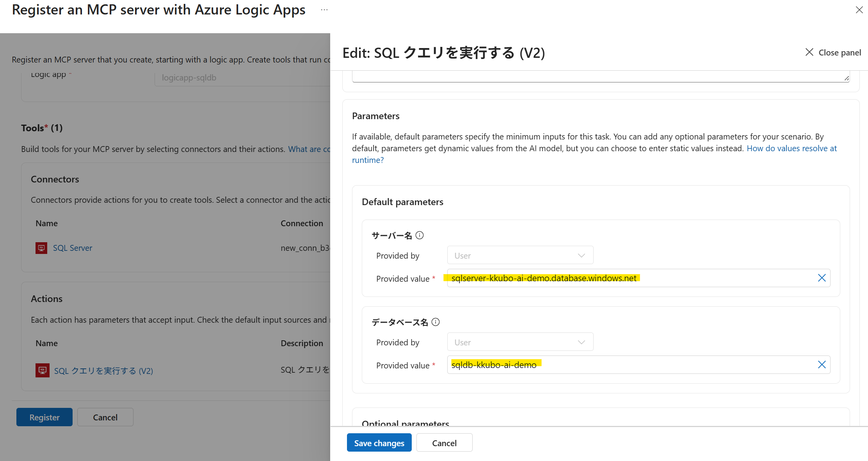Viewport: 868px width, 461px height.
Task: Click Cancel in the edit panel
Action: click(x=444, y=443)
